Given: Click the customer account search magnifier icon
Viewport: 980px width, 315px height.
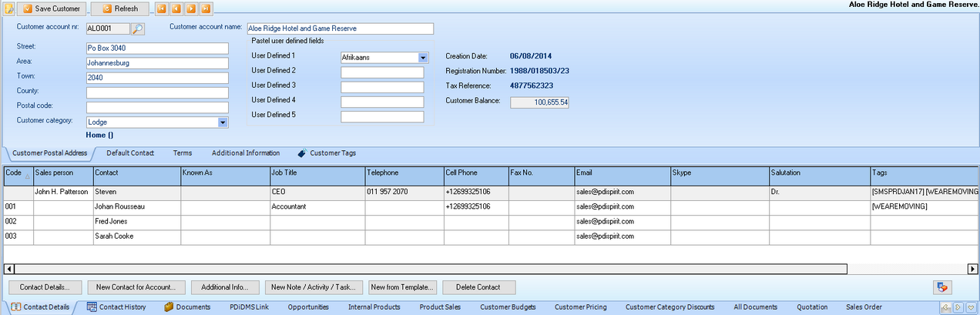Looking at the screenshot, I should pyautogui.click(x=138, y=29).
